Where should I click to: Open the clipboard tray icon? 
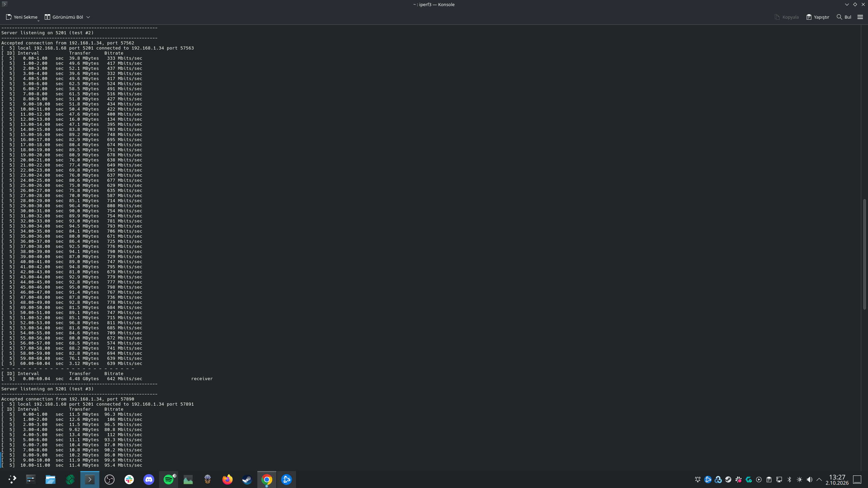pos(769,480)
